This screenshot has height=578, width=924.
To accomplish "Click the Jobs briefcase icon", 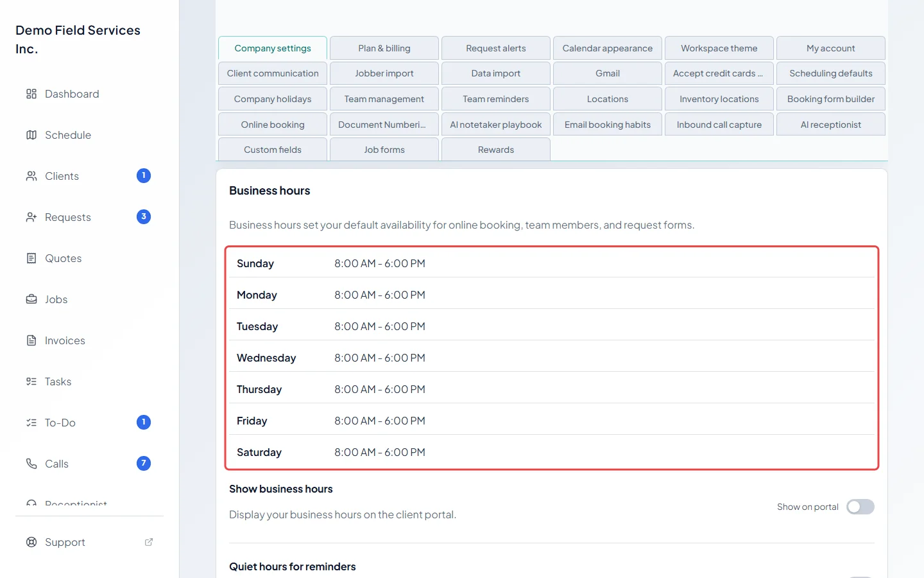I will pyautogui.click(x=31, y=299).
